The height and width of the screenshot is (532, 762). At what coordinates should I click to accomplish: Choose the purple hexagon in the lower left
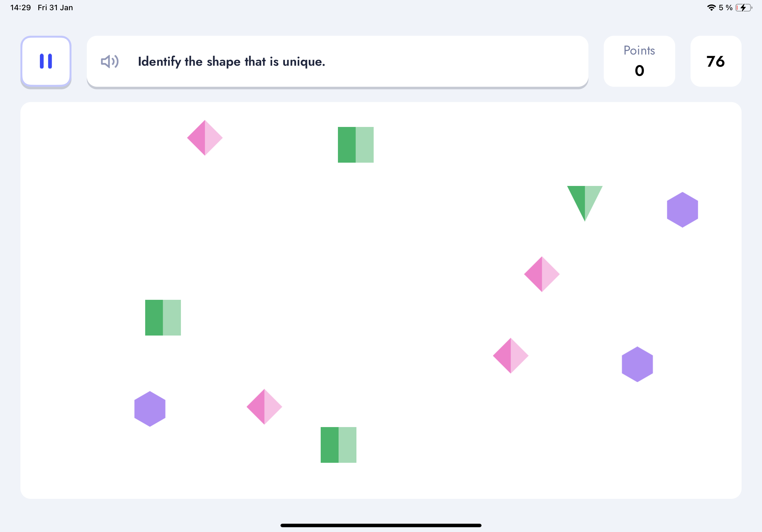pyautogui.click(x=150, y=409)
